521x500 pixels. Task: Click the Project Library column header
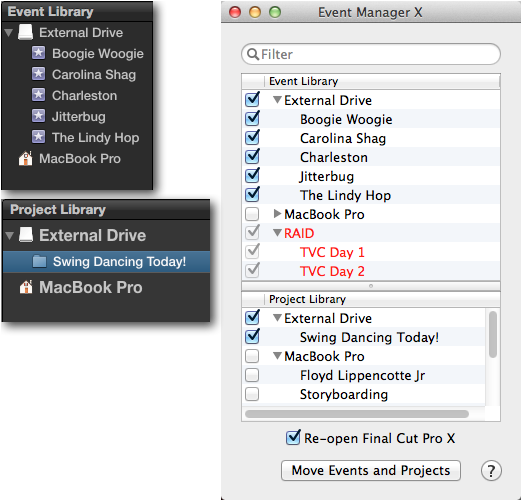pyautogui.click(x=382, y=299)
